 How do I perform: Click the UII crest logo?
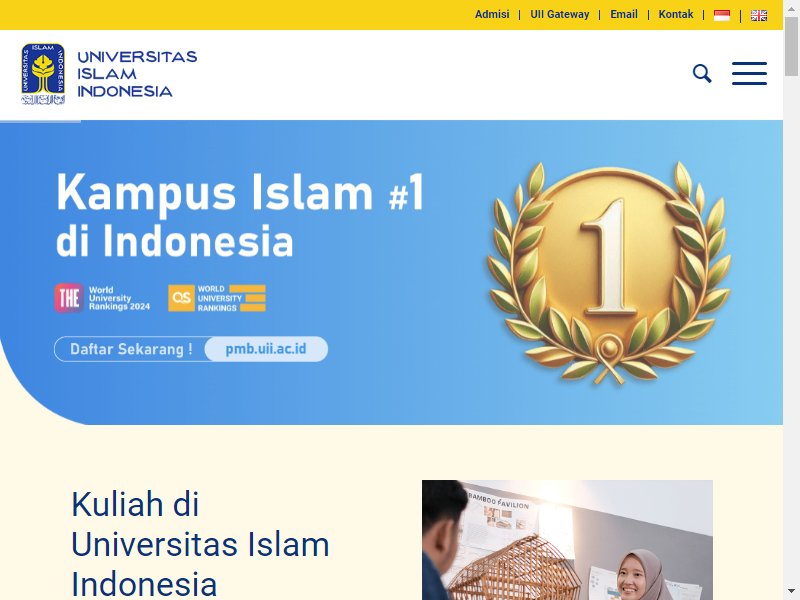point(43,74)
